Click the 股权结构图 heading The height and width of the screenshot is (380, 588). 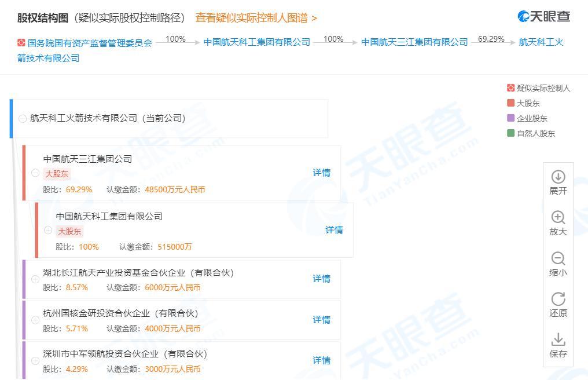click(x=43, y=17)
